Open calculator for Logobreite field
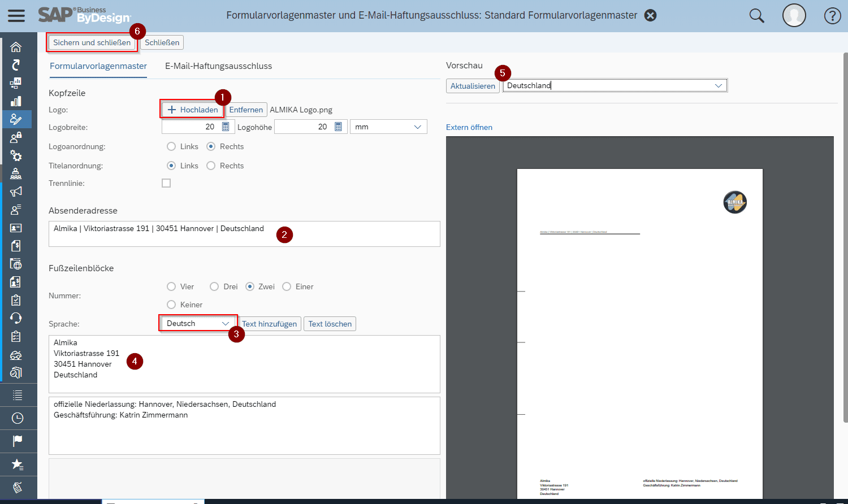848x504 pixels. [x=226, y=127]
